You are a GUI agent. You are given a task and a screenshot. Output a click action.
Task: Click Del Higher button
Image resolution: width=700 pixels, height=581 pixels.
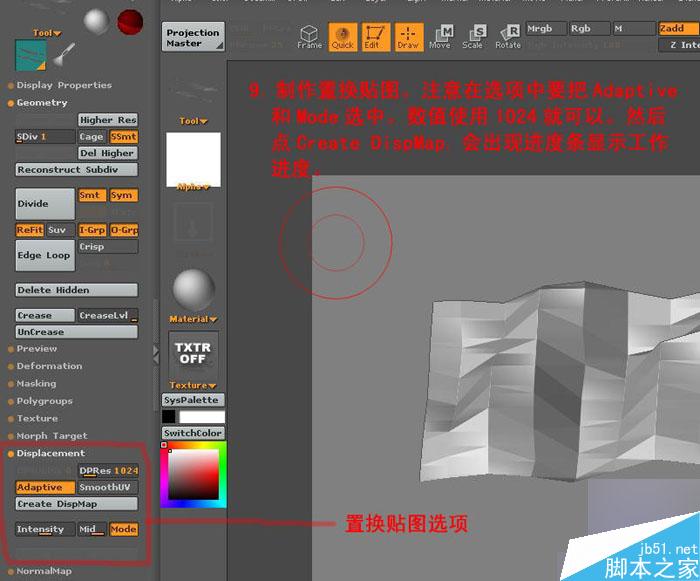point(108,153)
